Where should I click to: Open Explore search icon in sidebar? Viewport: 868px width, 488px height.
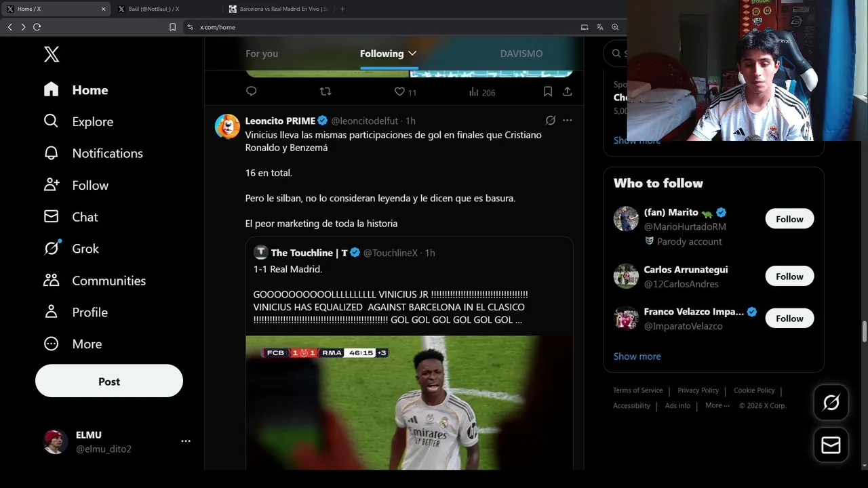click(x=51, y=121)
